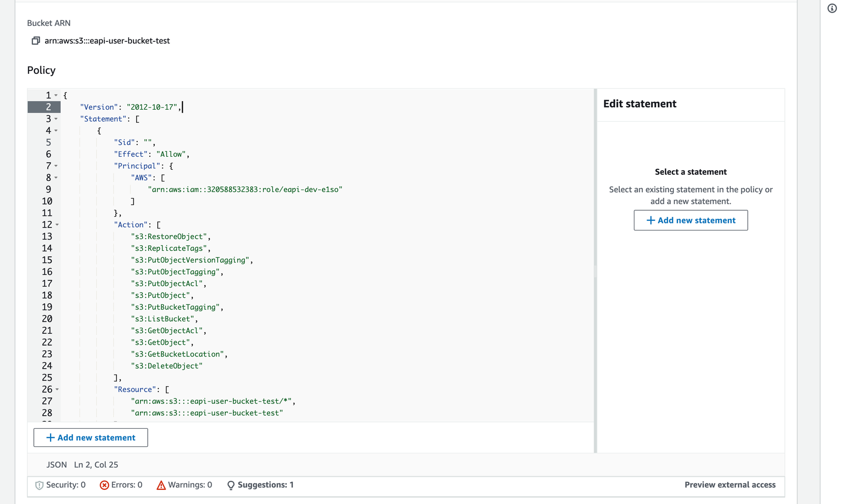Click the "s3:RestoreObject" action line
This screenshot has height=504, width=844.
(x=171, y=237)
